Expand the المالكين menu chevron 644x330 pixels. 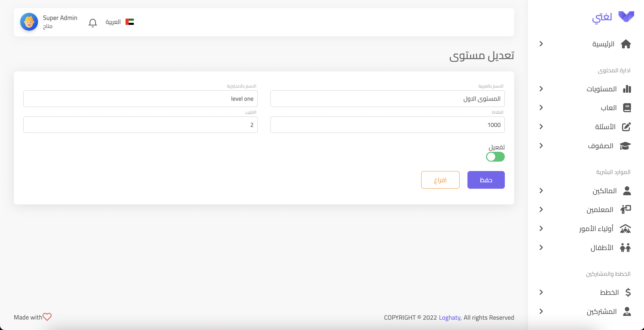coord(541,191)
